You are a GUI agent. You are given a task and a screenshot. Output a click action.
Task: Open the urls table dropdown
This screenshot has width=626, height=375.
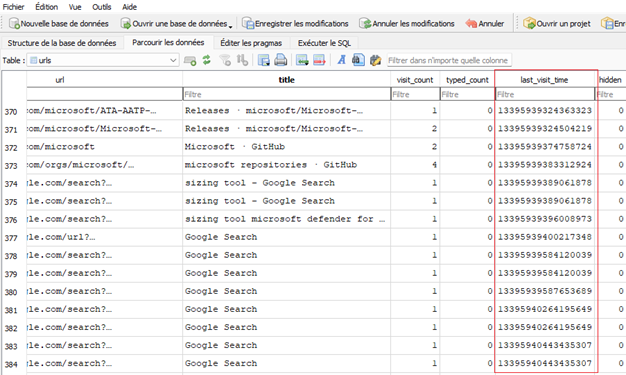click(103, 60)
